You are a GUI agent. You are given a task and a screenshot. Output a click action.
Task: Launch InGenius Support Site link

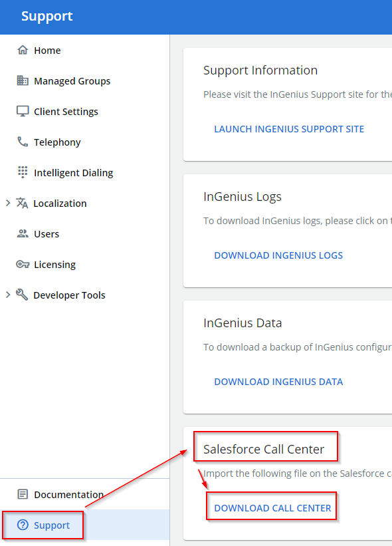(289, 129)
